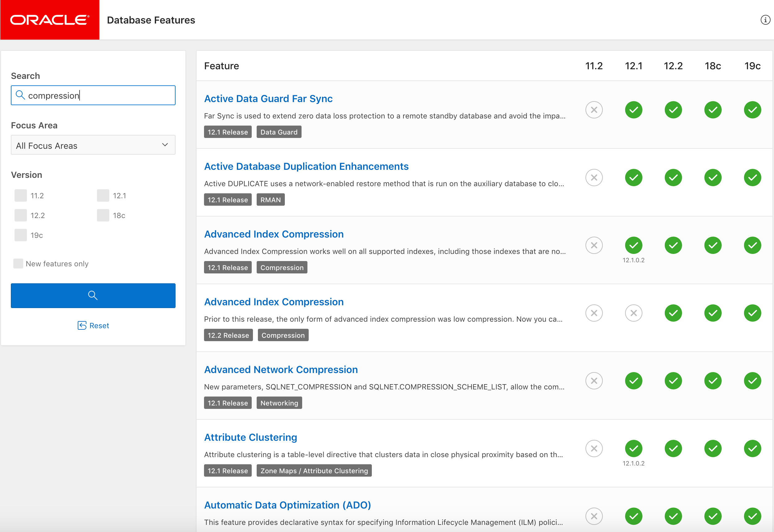Click the blue search button
The height and width of the screenshot is (532, 774).
[x=93, y=295]
